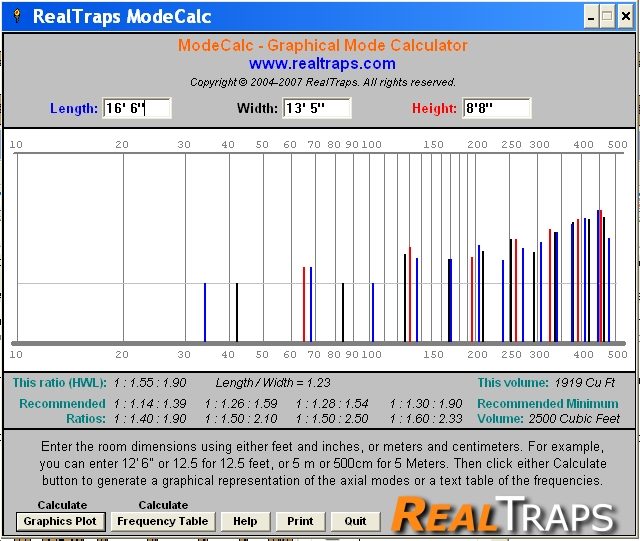Click the black Width label
This screenshot has height=541, width=640.
point(257,108)
